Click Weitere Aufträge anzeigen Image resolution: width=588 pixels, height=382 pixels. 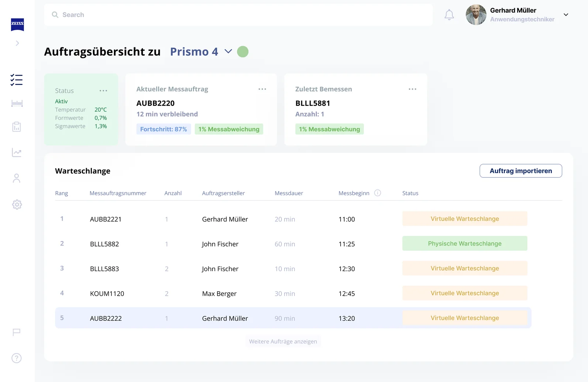click(283, 342)
